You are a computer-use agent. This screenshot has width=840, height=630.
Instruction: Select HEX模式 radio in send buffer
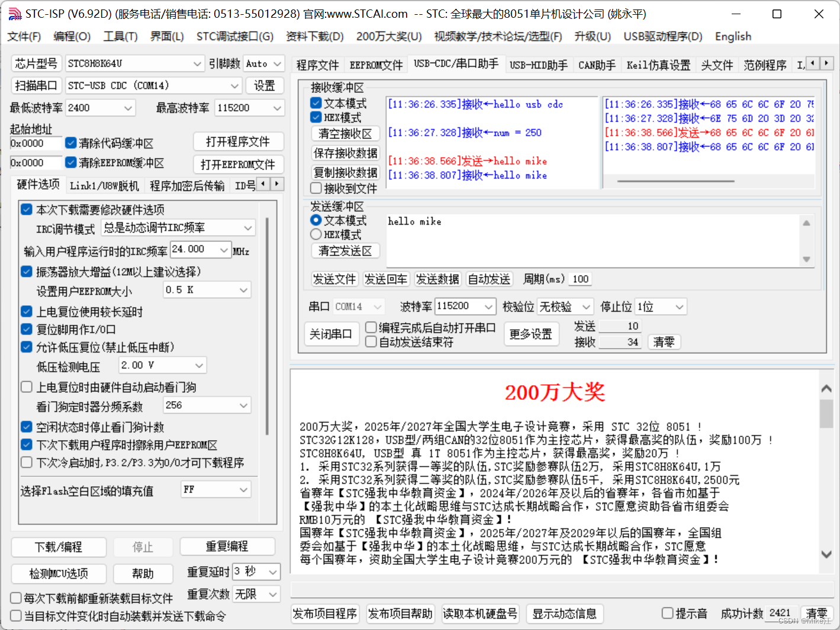click(316, 234)
